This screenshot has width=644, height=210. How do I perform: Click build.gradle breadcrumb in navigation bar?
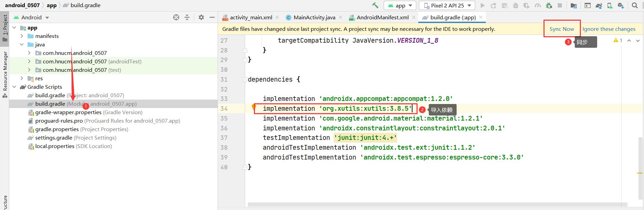81,5
